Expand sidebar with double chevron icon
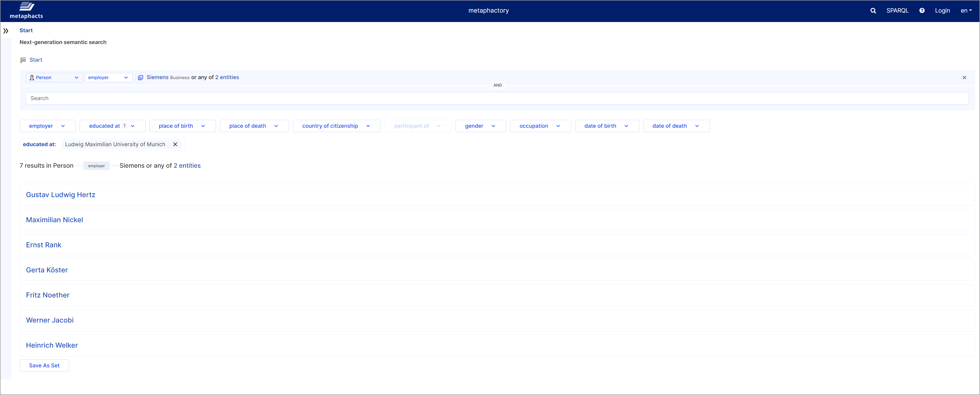The height and width of the screenshot is (395, 980). pos(6,31)
